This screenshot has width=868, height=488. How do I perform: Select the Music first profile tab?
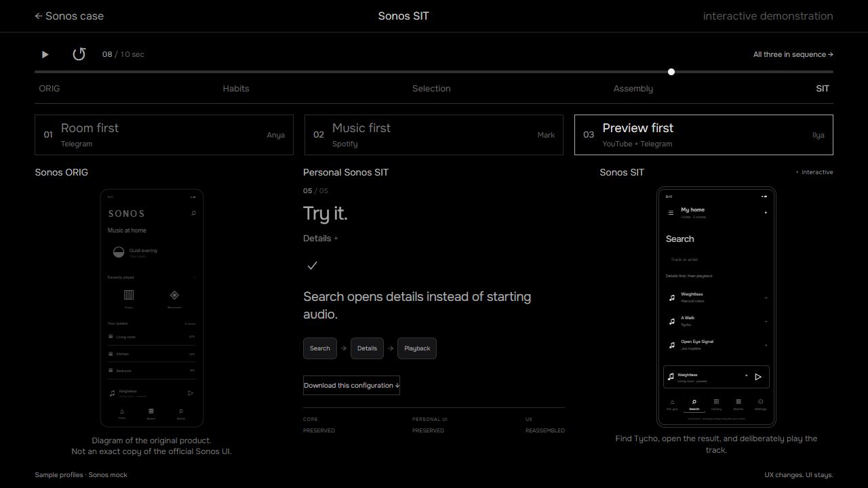[x=434, y=135]
